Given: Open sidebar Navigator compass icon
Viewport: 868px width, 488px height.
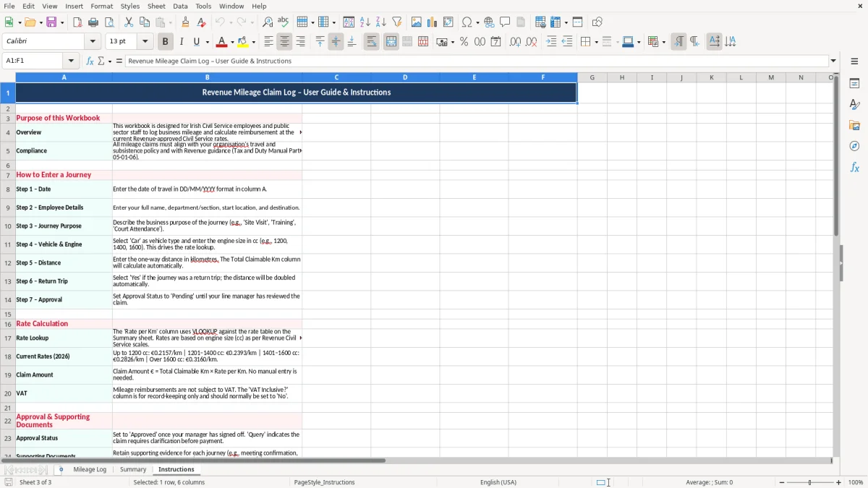Looking at the screenshot, I should coord(854,146).
